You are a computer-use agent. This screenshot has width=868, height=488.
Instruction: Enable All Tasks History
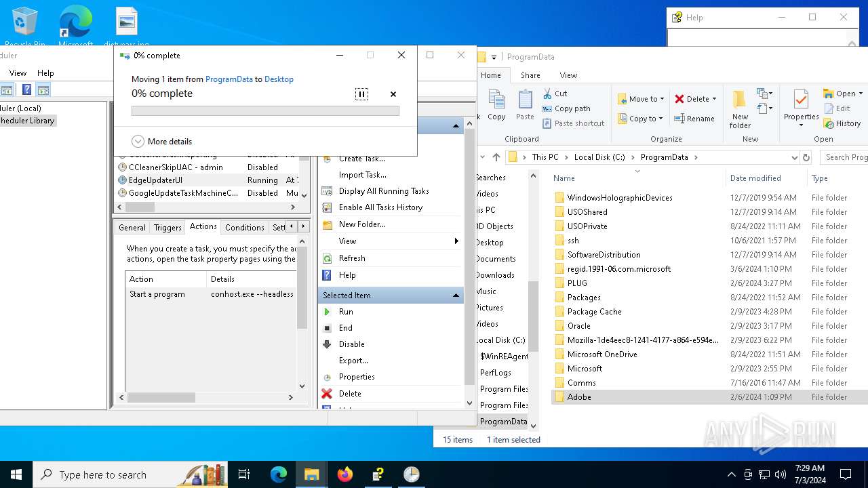380,207
